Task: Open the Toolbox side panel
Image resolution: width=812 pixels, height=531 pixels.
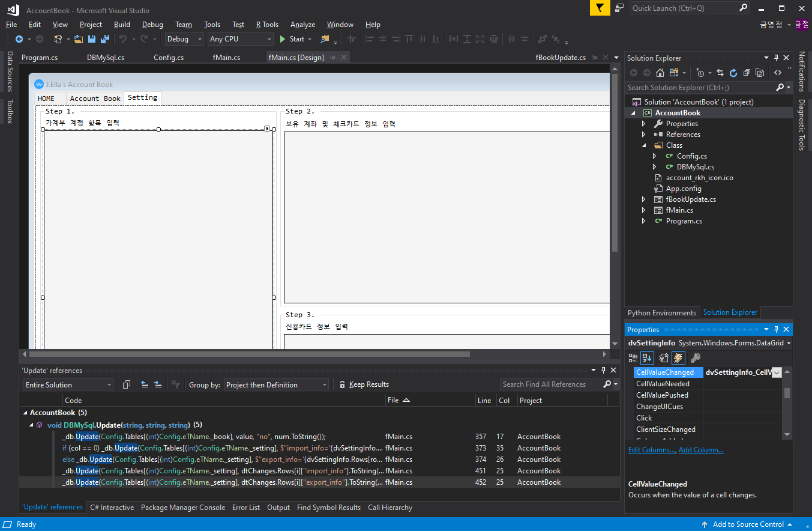Action: [x=10, y=111]
